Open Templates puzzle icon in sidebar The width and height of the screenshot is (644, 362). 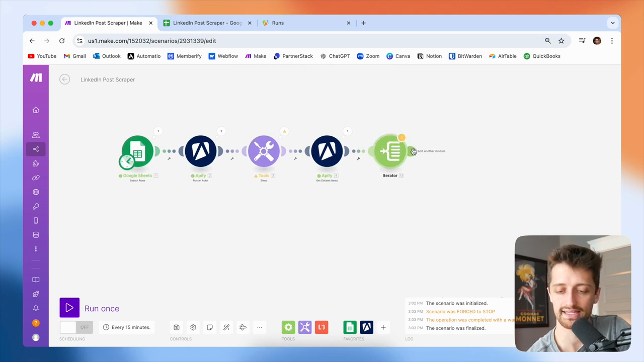coord(36,163)
